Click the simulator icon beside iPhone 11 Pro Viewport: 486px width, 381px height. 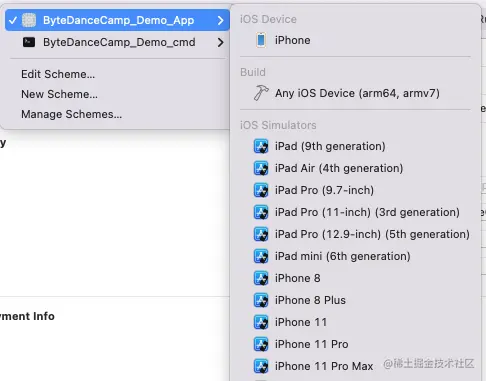[261, 344]
